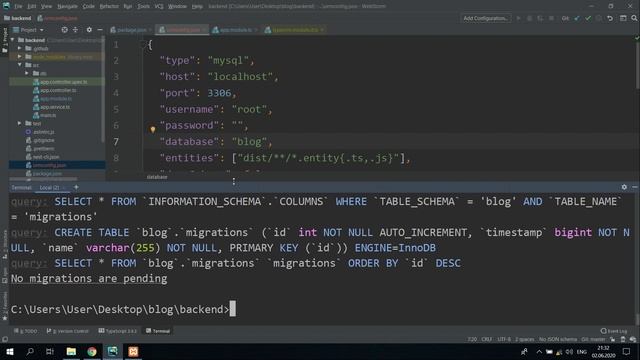Click the volume icon in system tray
This screenshot has width=640, height=360.
coord(569,351)
